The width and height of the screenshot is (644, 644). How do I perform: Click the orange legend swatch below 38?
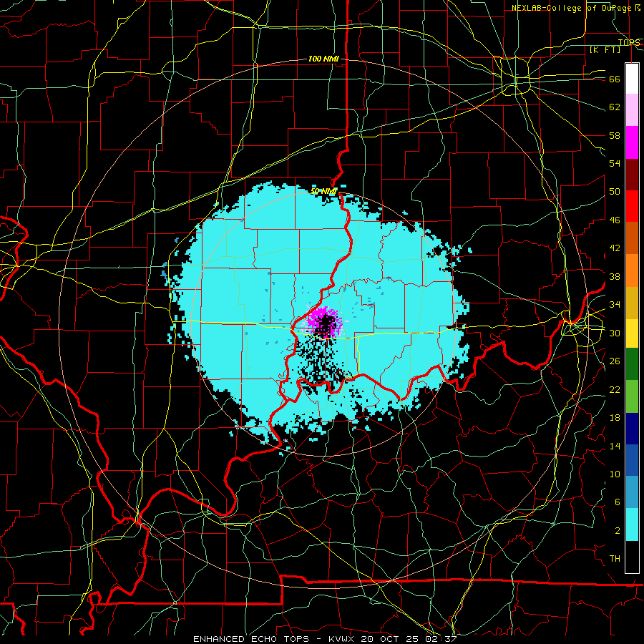(632, 270)
